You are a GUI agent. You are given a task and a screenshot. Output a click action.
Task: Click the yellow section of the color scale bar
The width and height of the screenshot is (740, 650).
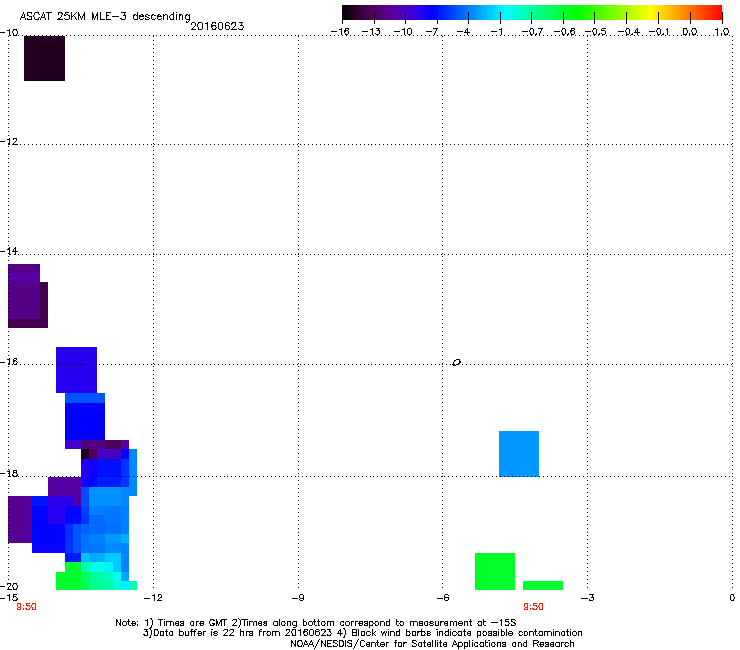(x=653, y=13)
